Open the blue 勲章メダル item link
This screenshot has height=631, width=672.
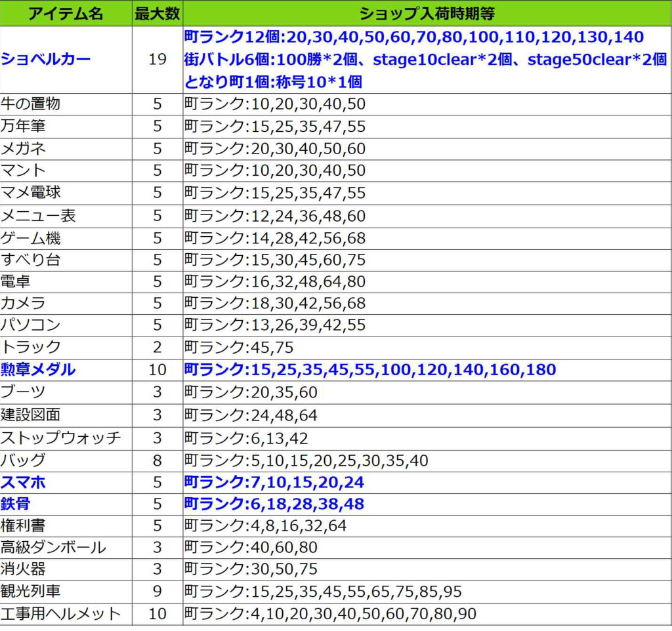38,370
